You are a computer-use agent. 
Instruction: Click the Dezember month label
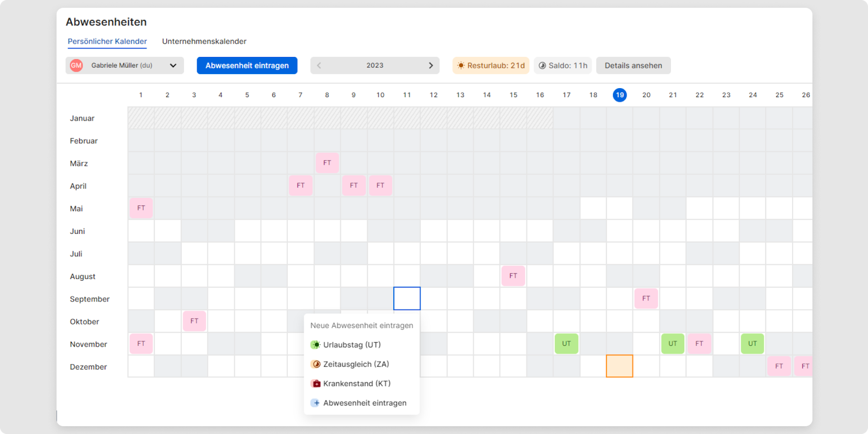pyautogui.click(x=88, y=367)
